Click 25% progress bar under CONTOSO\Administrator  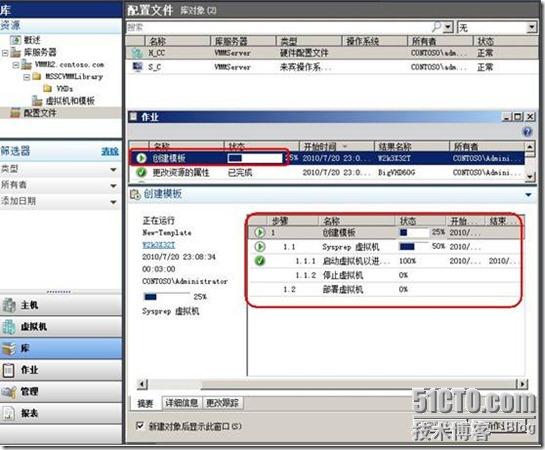[x=166, y=296]
